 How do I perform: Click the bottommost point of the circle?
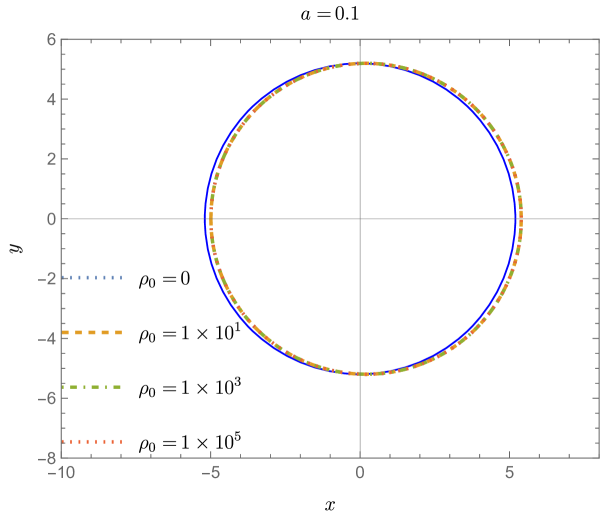tap(364, 374)
